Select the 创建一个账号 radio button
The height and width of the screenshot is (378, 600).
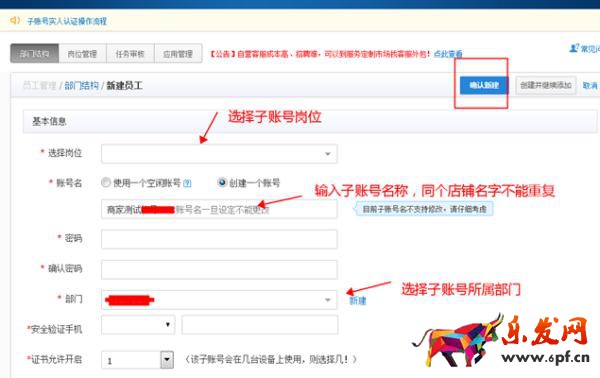[x=222, y=182]
